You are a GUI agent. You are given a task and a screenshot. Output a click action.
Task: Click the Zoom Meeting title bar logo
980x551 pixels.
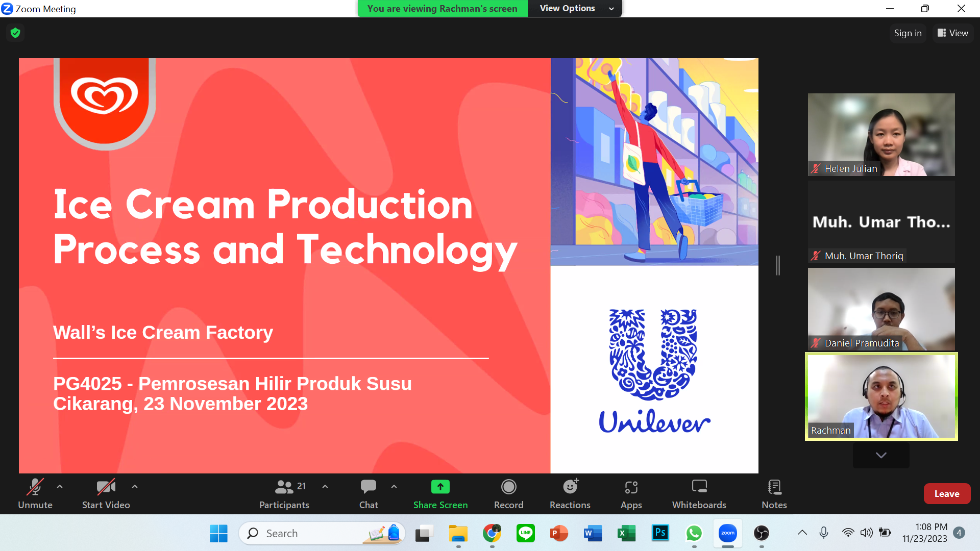click(x=7, y=9)
